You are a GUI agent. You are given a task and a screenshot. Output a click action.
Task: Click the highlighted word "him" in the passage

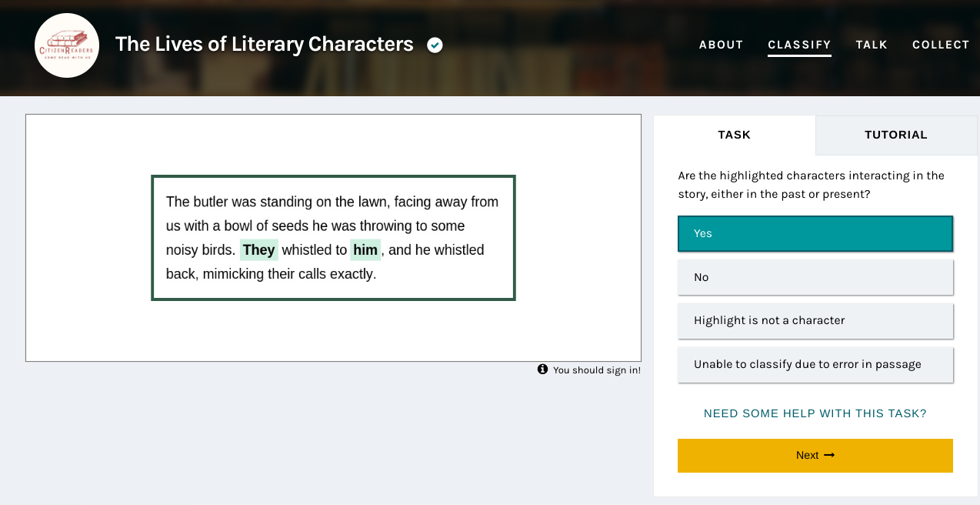click(x=365, y=250)
